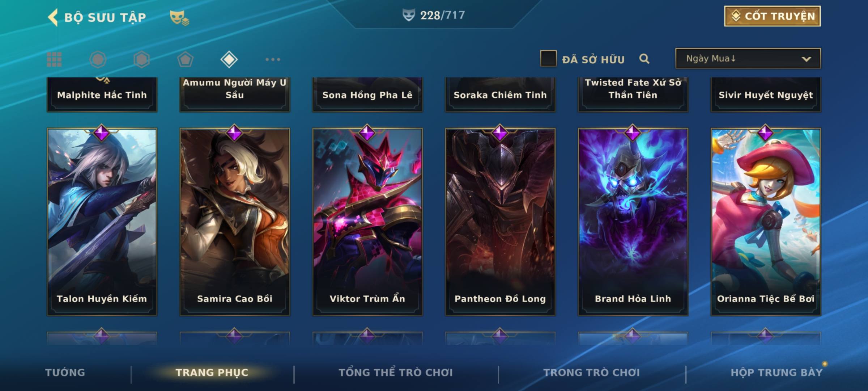Open the Viktor Trùm Ẩn skin card
This screenshot has height=391, width=868.
(367, 222)
